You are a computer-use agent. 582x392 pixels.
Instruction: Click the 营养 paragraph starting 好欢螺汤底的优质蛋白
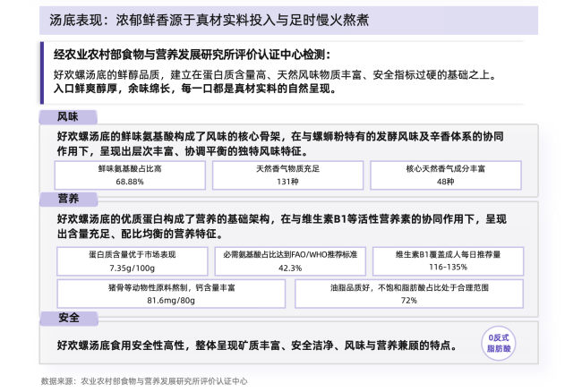pyautogui.click(x=282, y=226)
